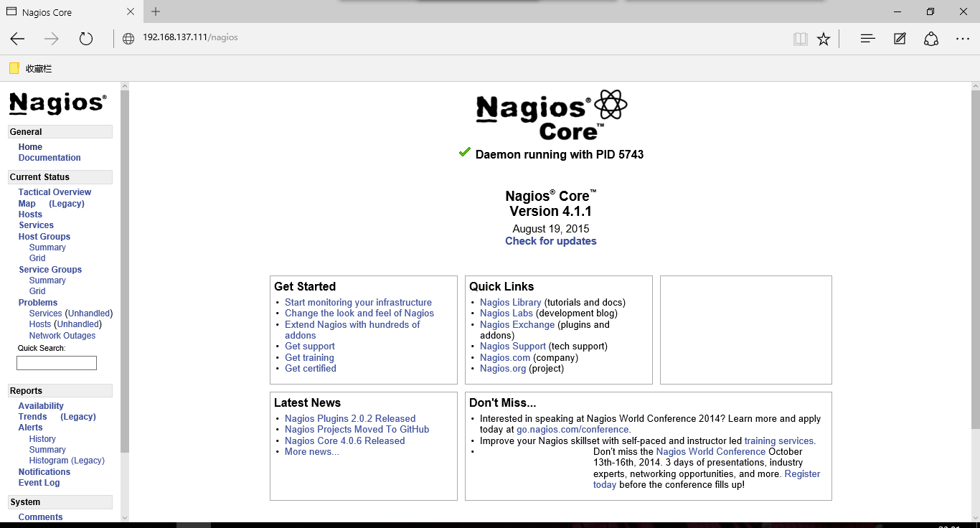Open Event Log
This screenshot has width=980, height=528.
click(x=39, y=483)
